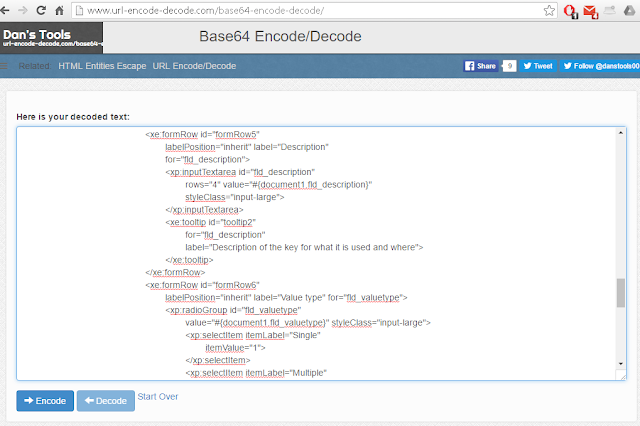
Task: Click the line starting 'rows="4" value='
Action: point(278,185)
